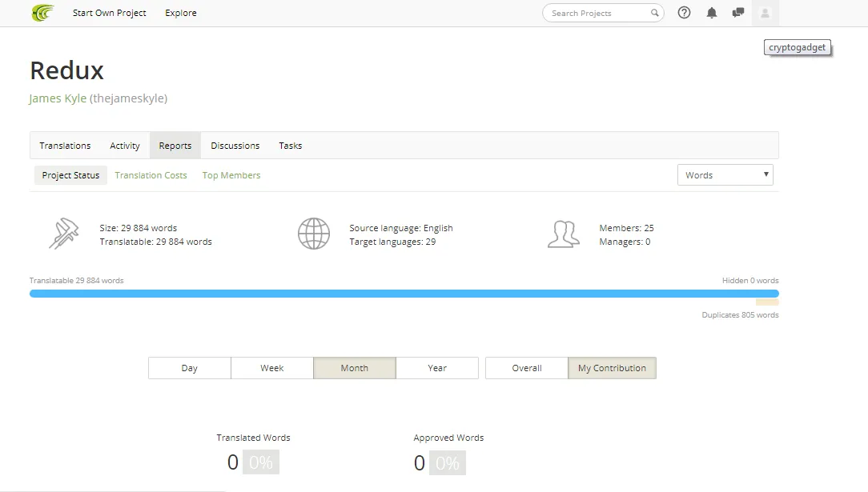Screen dimensions: 868x492
Task: Click the 'Hidden 0 words' label
Action: click(750, 280)
